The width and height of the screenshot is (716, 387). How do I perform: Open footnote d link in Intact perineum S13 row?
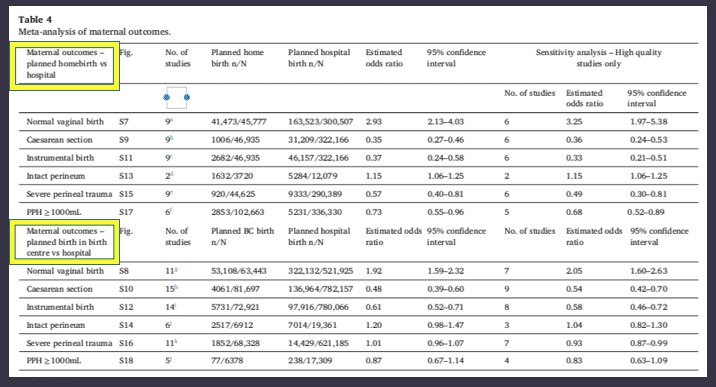coord(172,174)
